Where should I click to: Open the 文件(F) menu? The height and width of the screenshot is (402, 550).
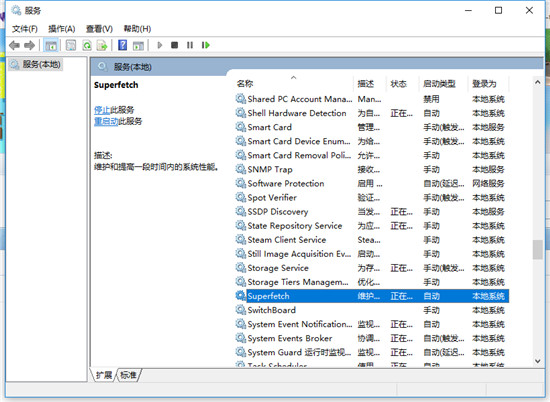coord(25,29)
